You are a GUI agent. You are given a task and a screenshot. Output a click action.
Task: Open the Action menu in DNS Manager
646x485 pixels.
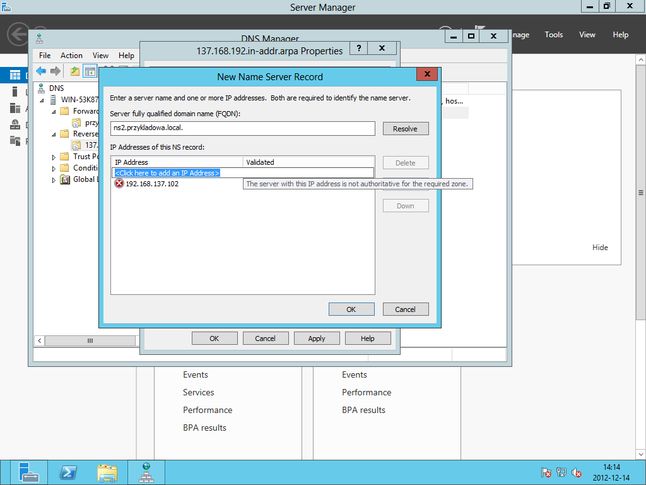point(71,55)
